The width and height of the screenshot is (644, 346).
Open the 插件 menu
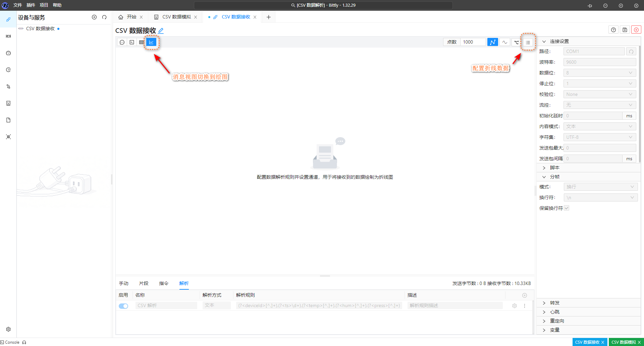coord(31,5)
